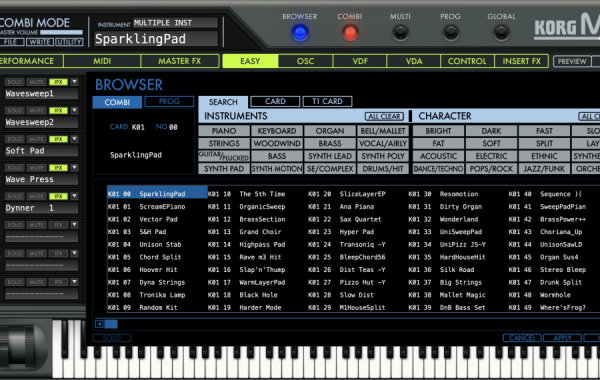The image size is (600, 380).
Task: Switch to the OSC tab
Action: [x=305, y=61]
